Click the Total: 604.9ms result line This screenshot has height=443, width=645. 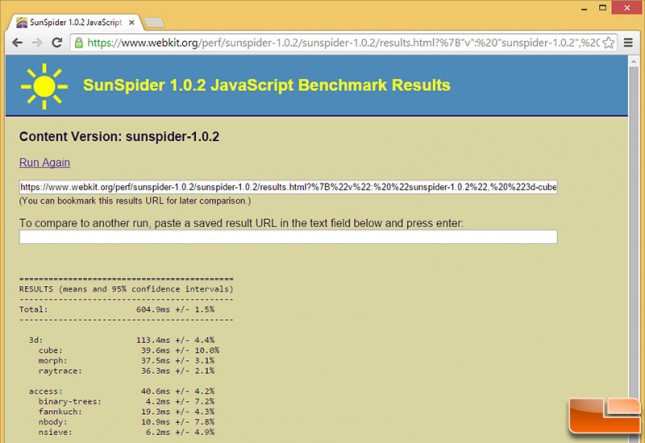(117, 309)
